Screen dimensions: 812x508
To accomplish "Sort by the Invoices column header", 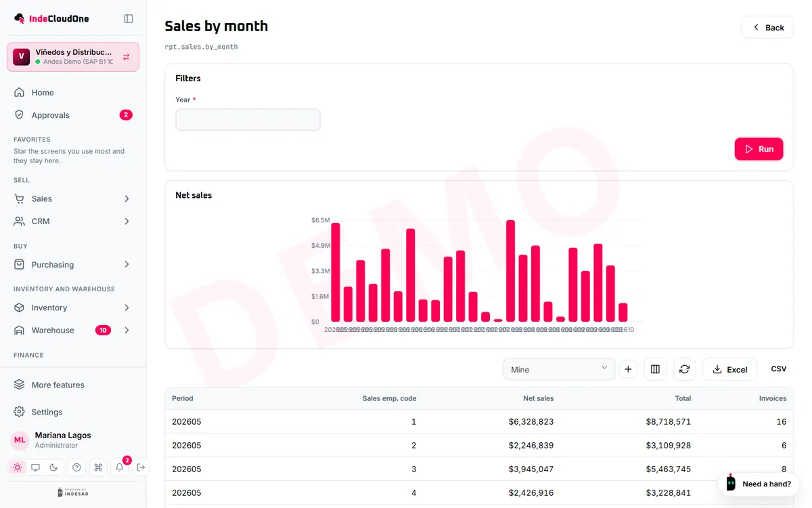I will tap(773, 398).
